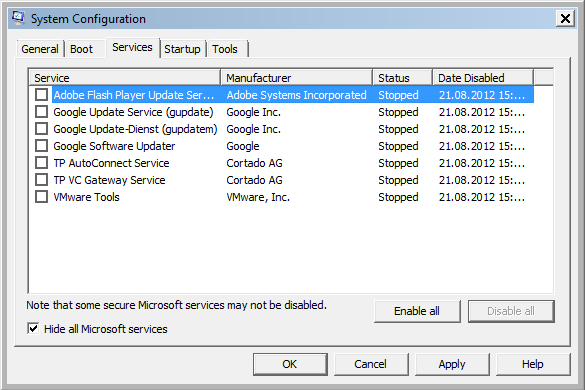
Task: Enable the TP AutoConnect Service checkbox
Action: click(41, 163)
